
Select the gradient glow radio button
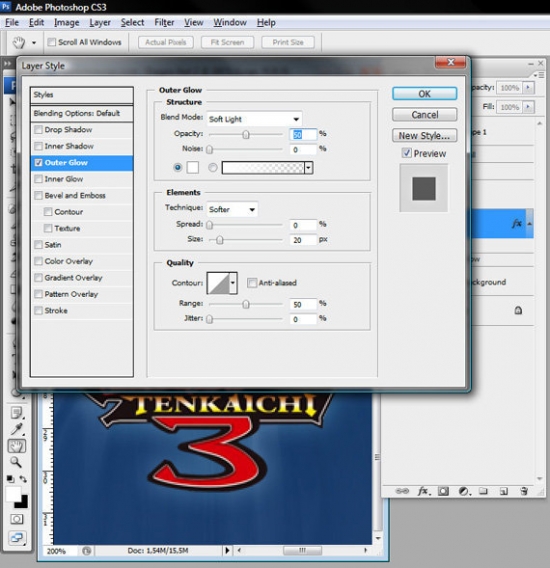pyautogui.click(x=213, y=167)
